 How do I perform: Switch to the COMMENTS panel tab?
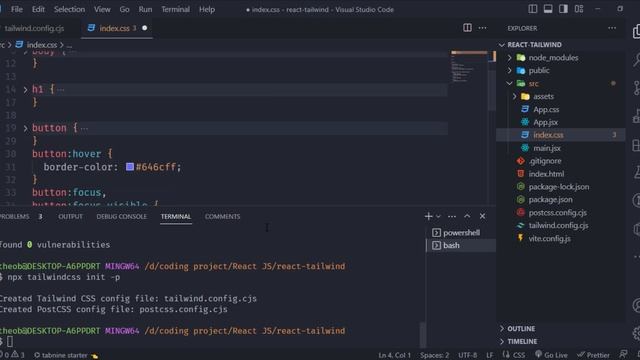[x=222, y=216]
